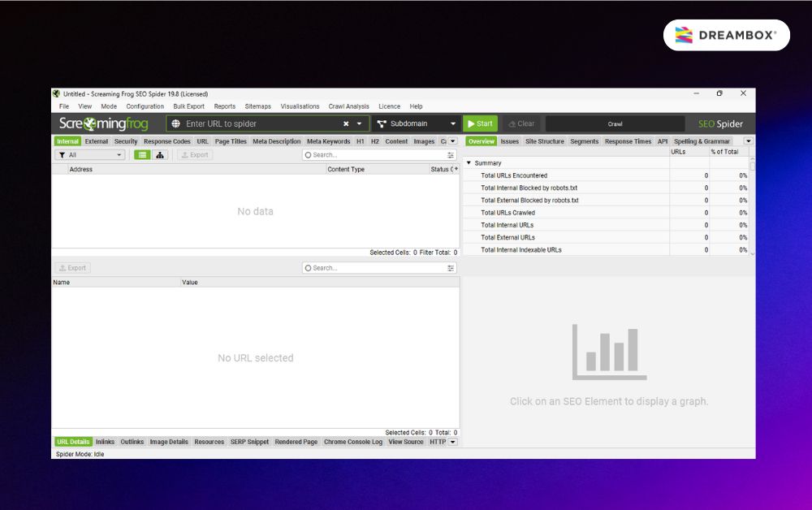The image size is (812, 510).
Task: Switch to tree structure view icon
Action: coord(160,155)
